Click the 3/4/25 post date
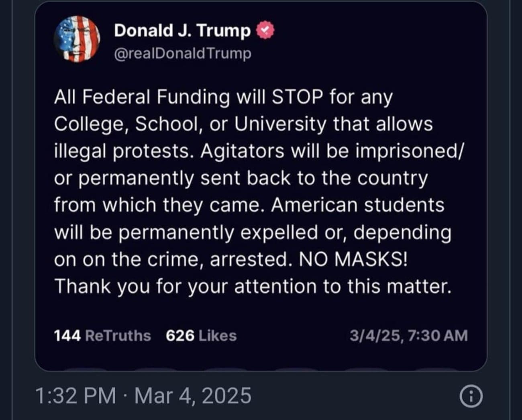Screen dimensions: 522x420 tap(375, 336)
